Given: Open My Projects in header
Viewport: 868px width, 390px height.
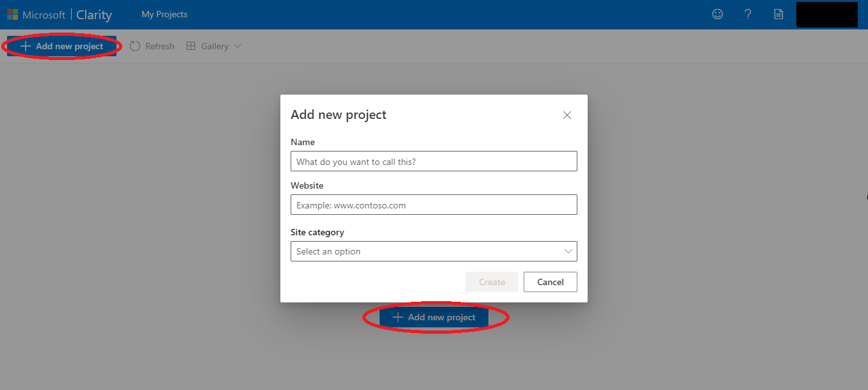Looking at the screenshot, I should [x=165, y=14].
